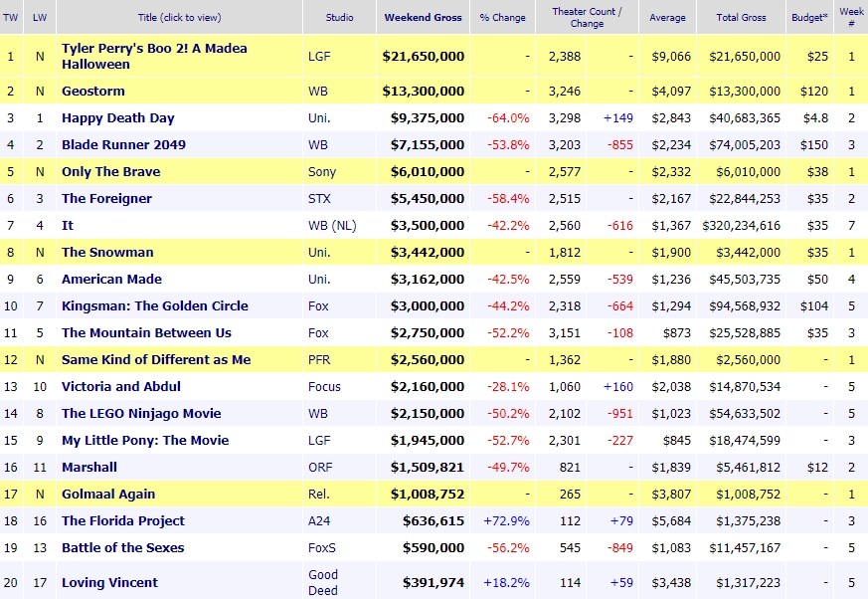View Golmaal Again details

click(108, 495)
